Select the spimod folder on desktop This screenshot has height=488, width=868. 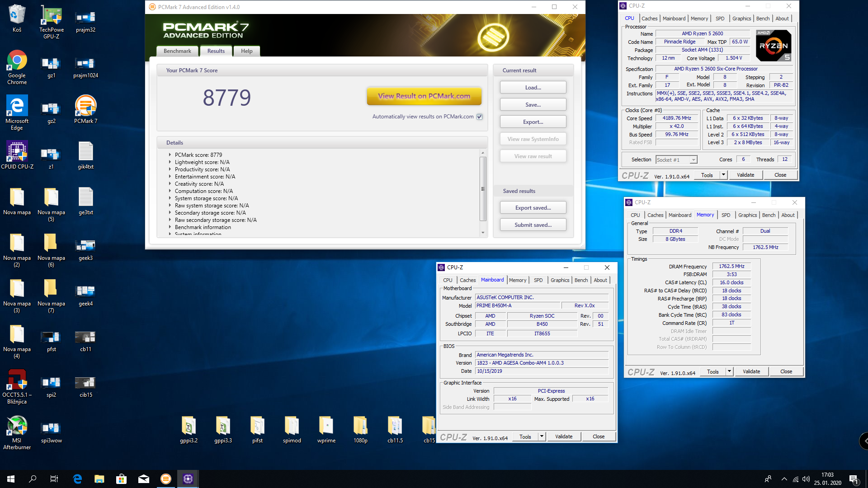coord(292,429)
